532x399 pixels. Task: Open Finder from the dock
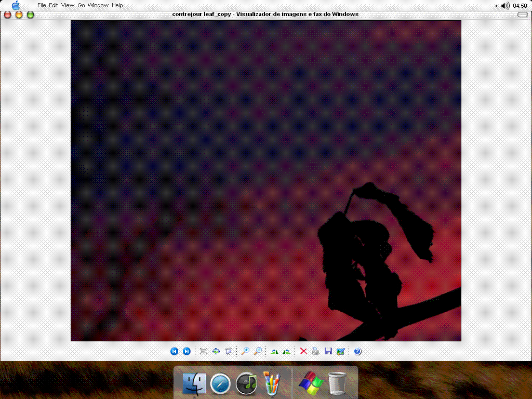pyautogui.click(x=194, y=384)
